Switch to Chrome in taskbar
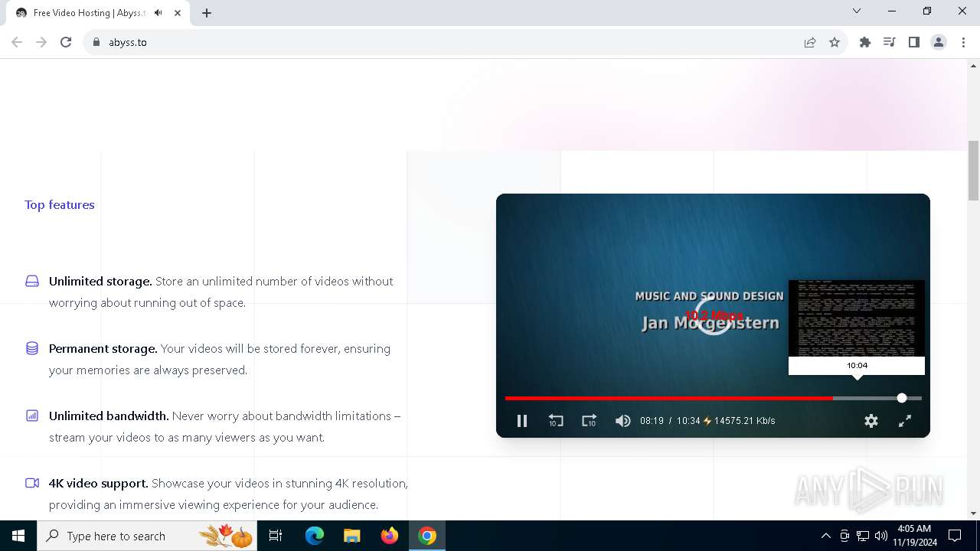The width and height of the screenshot is (980, 551). (427, 536)
